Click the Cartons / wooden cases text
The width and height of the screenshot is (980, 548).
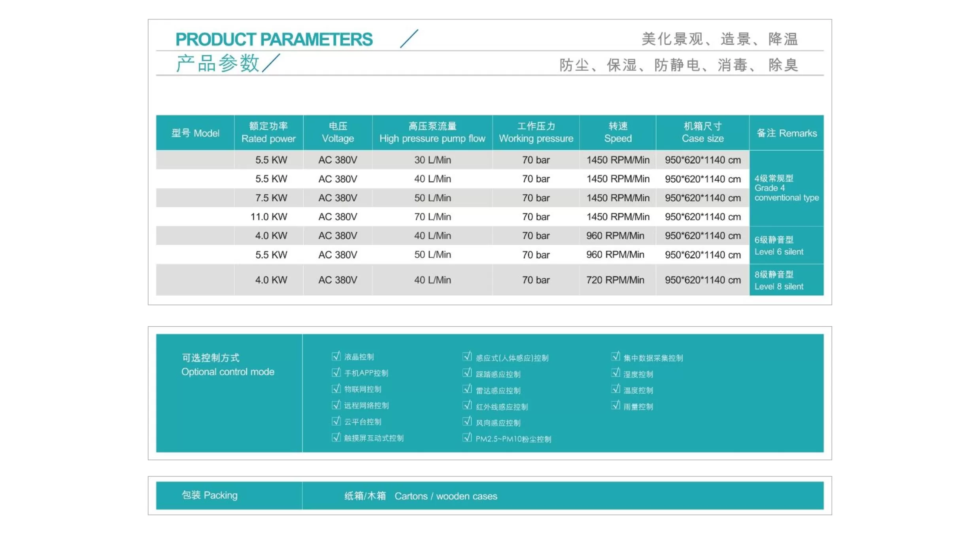coord(446,496)
